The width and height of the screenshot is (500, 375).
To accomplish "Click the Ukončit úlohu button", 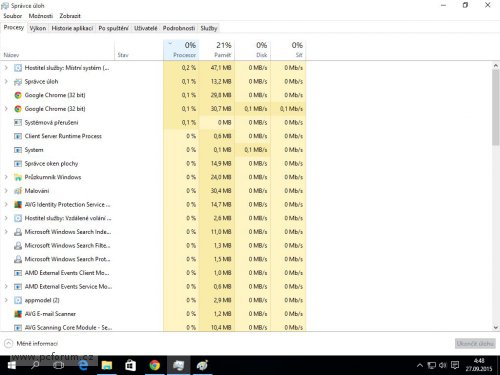I will [x=475, y=343].
